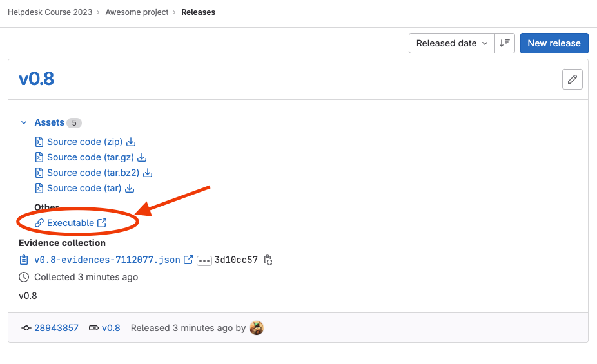Click the v0.8 tag link in footer
Screen dimensions: 597x364
(x=111, y=328)
